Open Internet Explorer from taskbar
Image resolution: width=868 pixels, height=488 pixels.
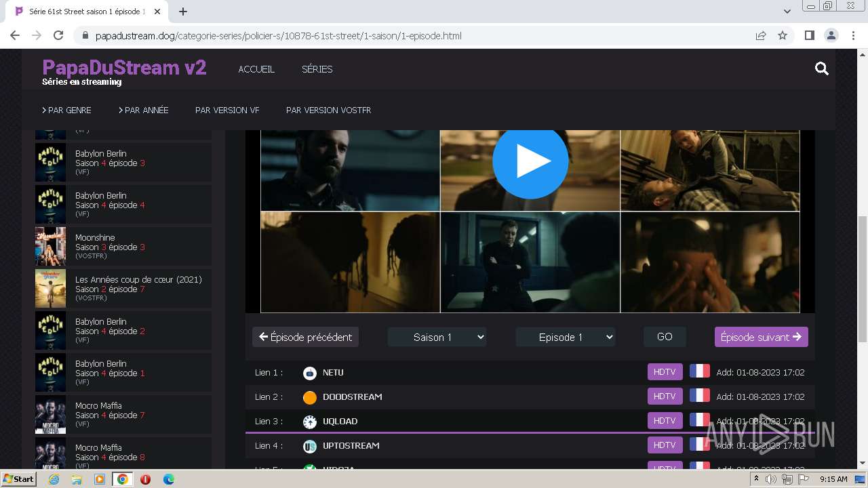54,479
